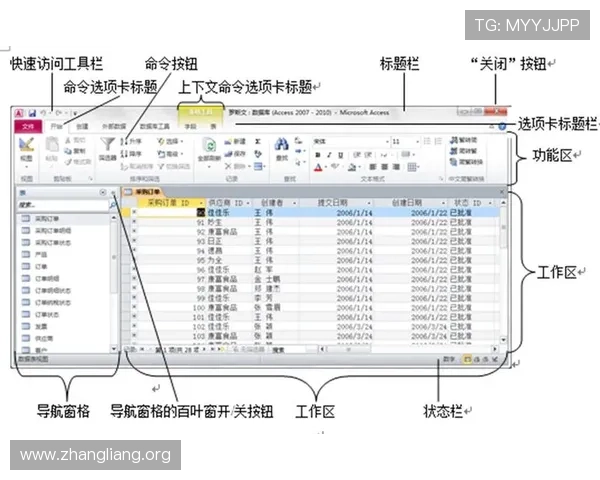Open the 供应商 ID column header dropdown

pyautogui.click(x=248, y=203)
